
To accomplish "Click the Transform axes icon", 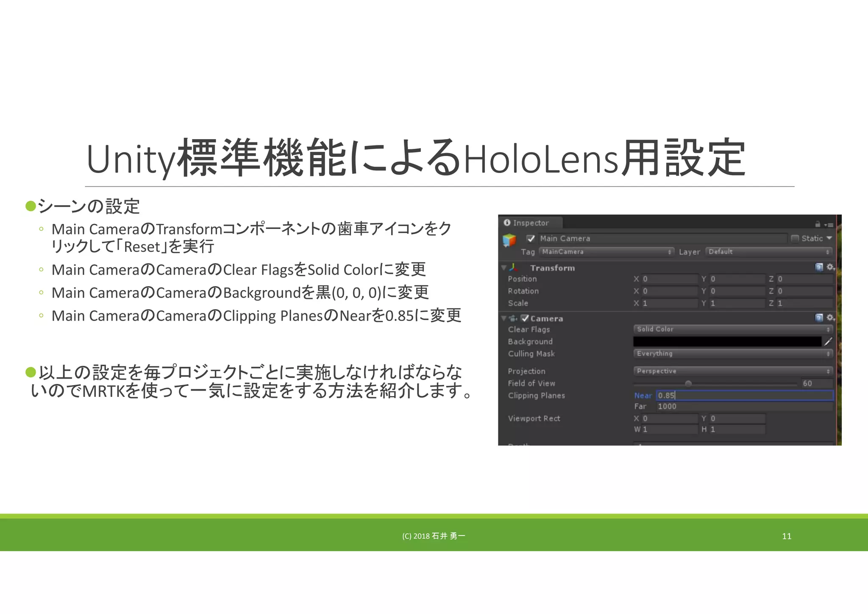I will click(514, 268).
